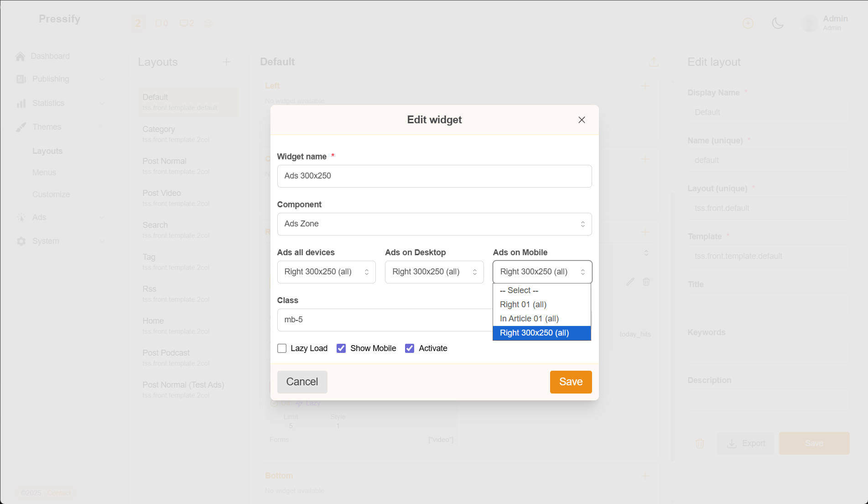Open the Component dropdown
Screen dimensions: 868x504
[x=434, y=224]
